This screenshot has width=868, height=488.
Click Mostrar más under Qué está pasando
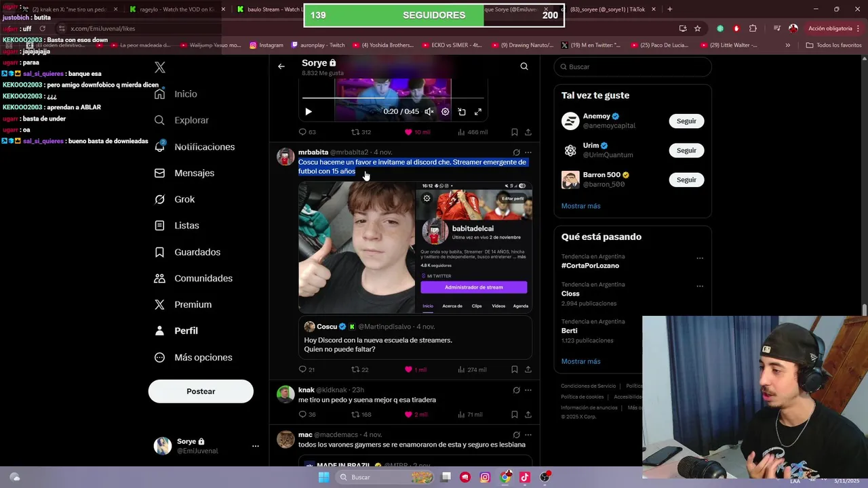(x=580, y=361)
